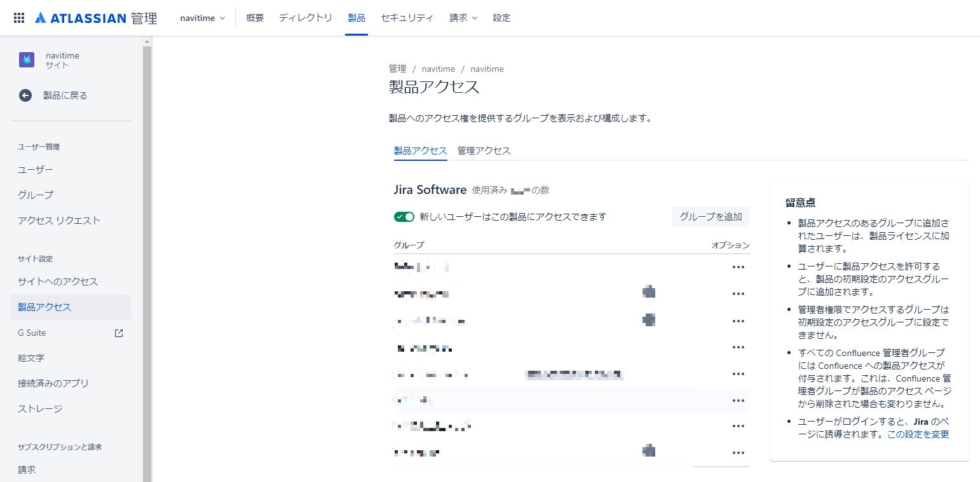Click the グループを追加 button

711,216
